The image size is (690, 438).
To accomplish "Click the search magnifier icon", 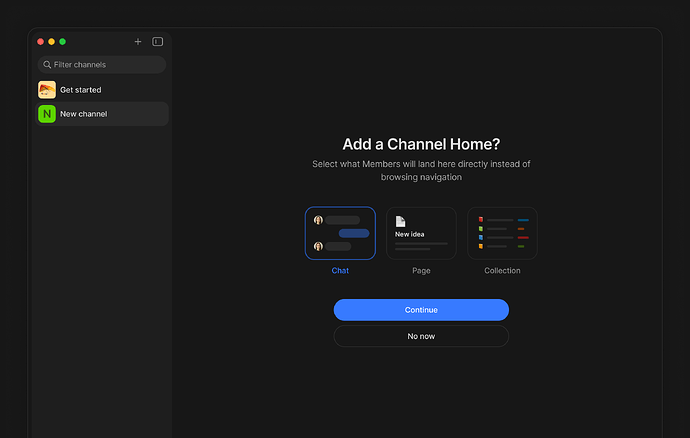I will click(x=47, y=65).
